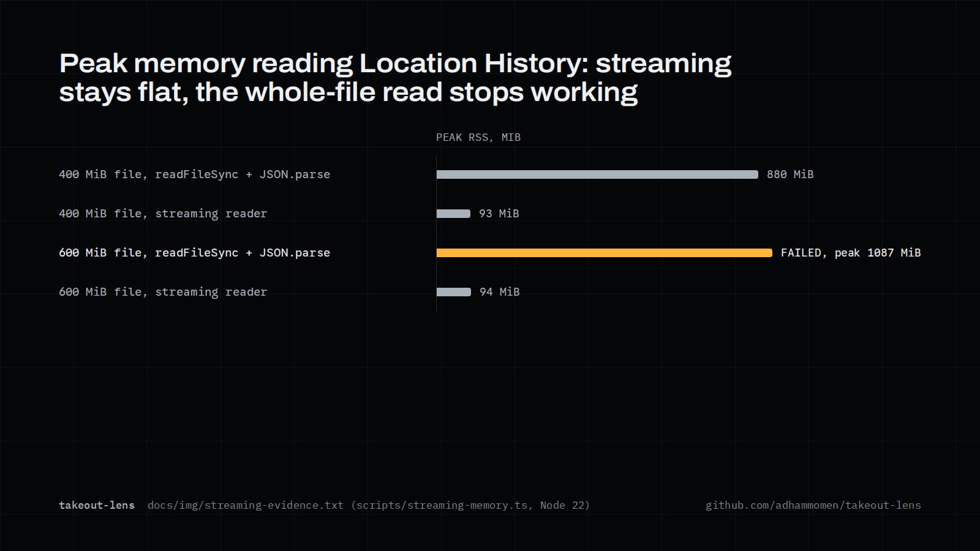
Task: Click the 'takeout-lens' footer name
Action: point(97,505)
